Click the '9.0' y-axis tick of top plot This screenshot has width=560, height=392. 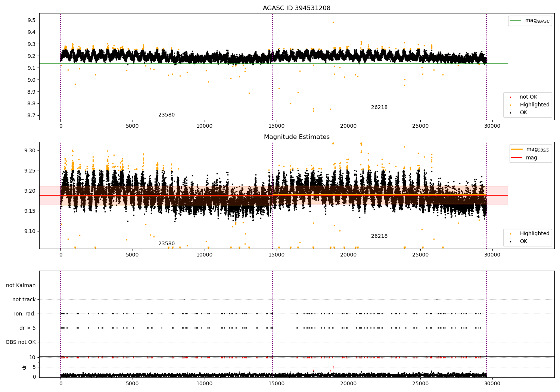coord(31,80)
